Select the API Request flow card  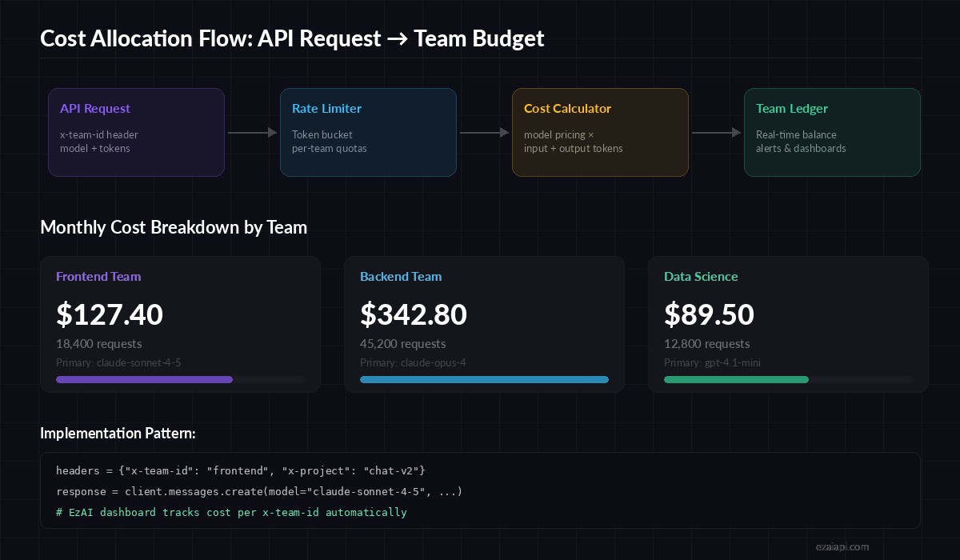click(136, 132)
